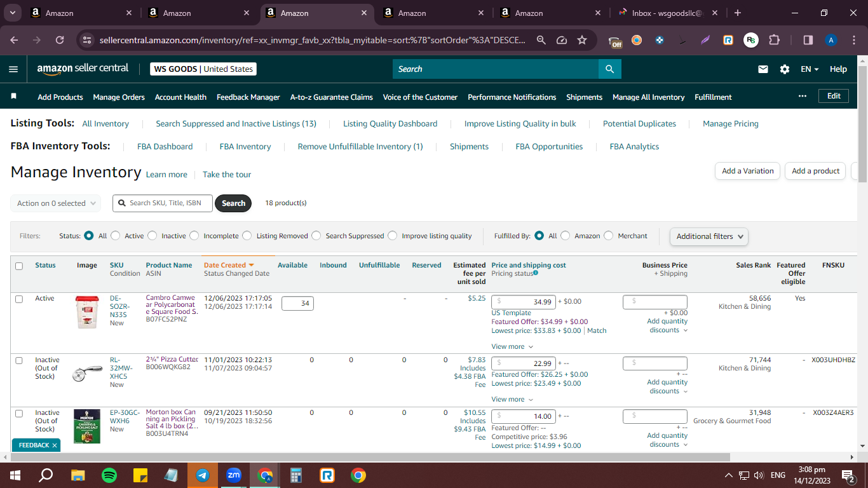
Task: Toggle the browser side panel icon
Action: tap(808, 40)
